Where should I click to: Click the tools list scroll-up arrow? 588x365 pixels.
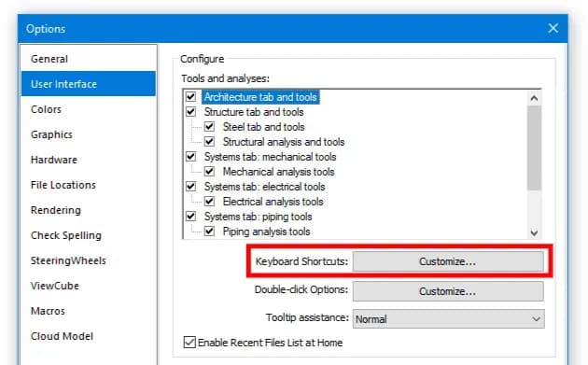534,98
